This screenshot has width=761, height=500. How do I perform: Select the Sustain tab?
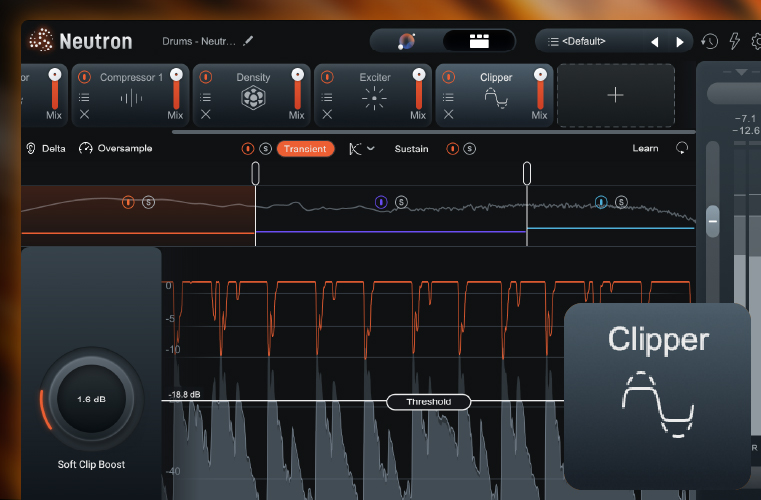pos(412,149)
